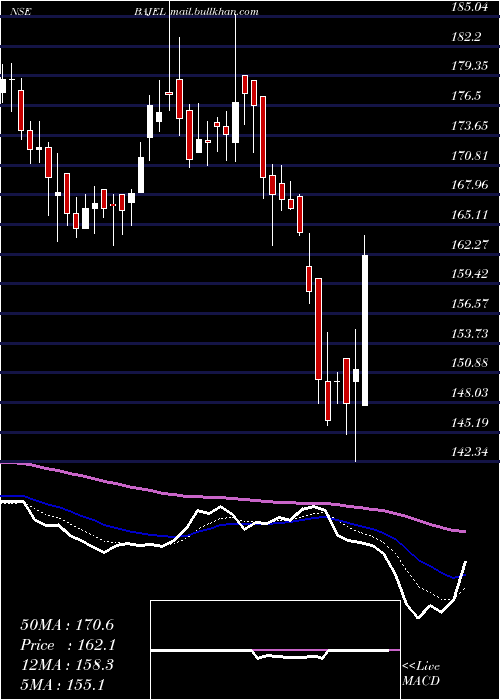Click the 185.04 price axis label
This screenshot has height=700, width=500.
click(x=472, y=7)
